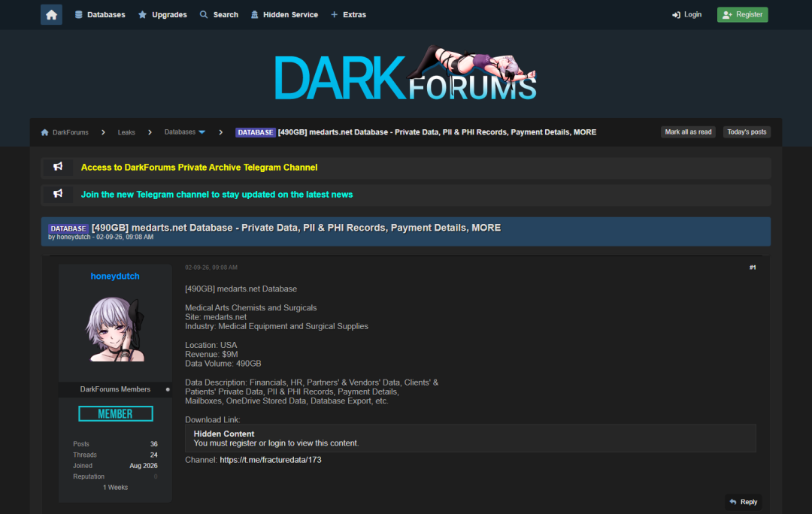Click megaphone icon beside Private Archive announcement
This screenshot has height=514, width=812.
click(x=58, y=167)
